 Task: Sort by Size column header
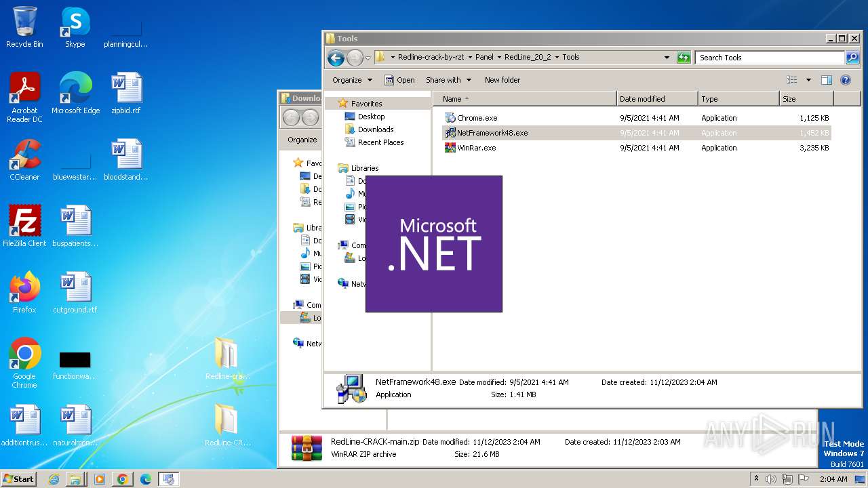[806, 99]
